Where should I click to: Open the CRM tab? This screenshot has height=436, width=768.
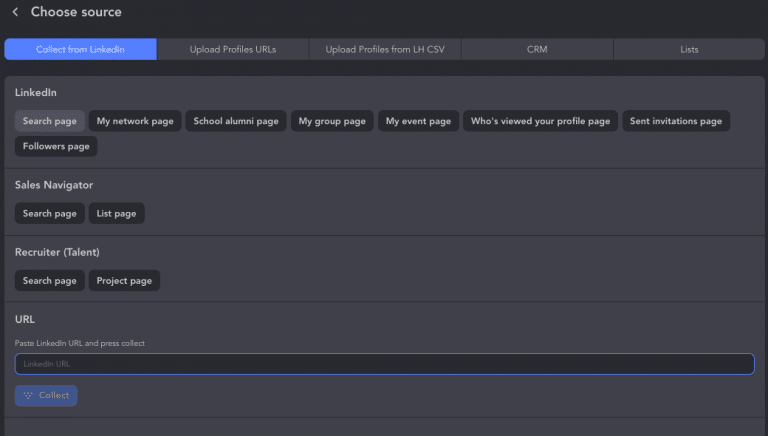537,49
